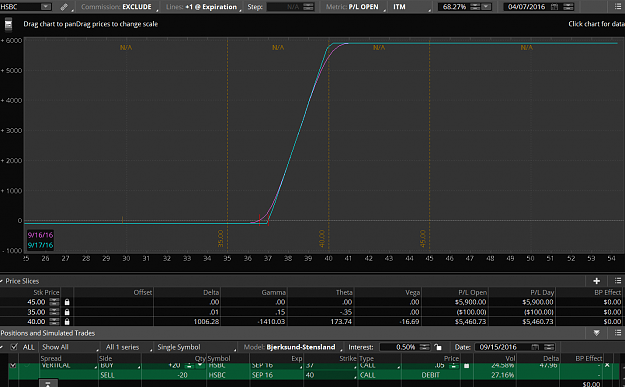Screen dimensions: 625x387
Task: Click the Gamma column header
Action: [273, 293]
